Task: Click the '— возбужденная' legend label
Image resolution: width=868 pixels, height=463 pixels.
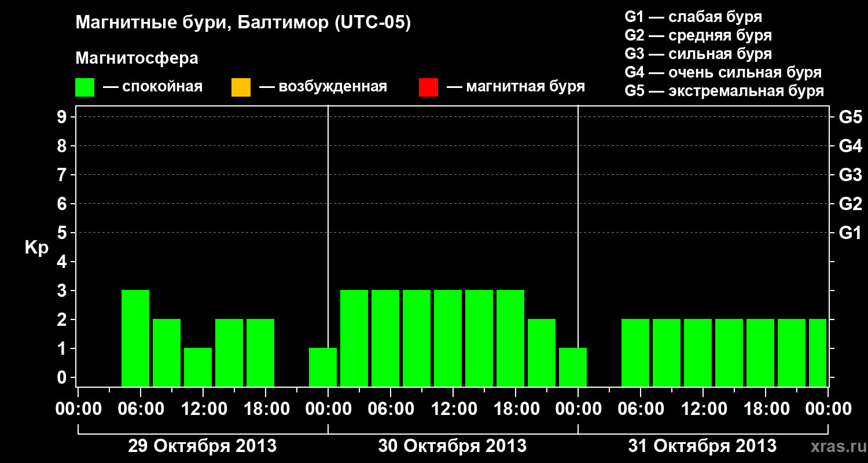Action: pyautogui.click(x=323, y=87)
